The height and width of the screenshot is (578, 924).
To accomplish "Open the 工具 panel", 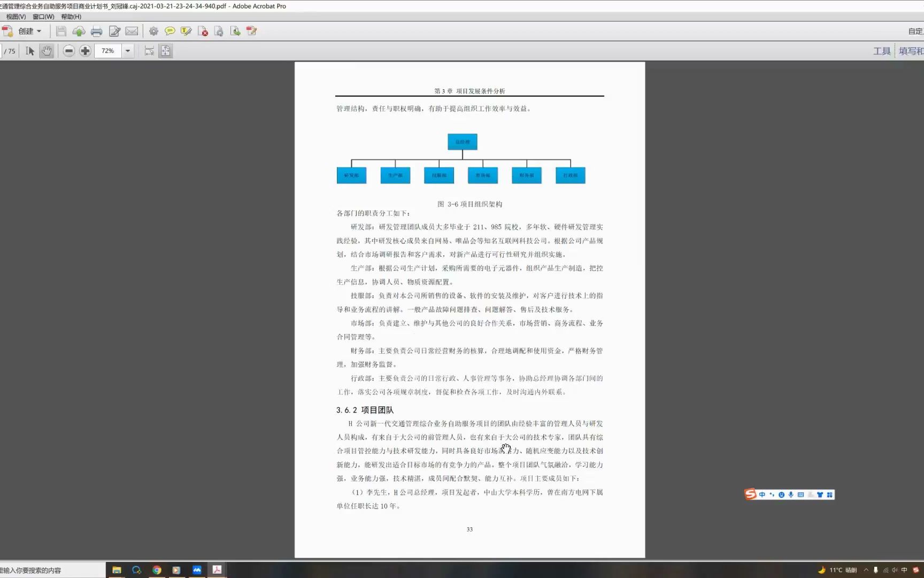I will coord(882,51).
